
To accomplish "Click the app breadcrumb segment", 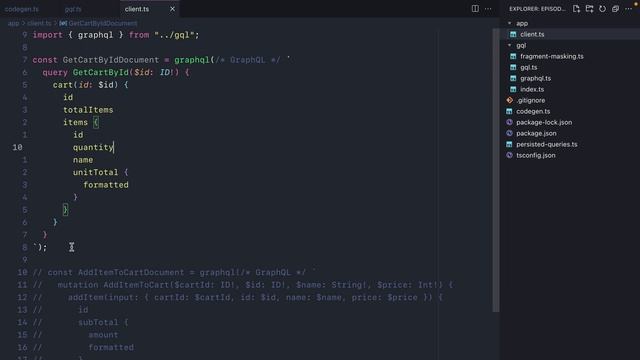I will click(13, 24).
